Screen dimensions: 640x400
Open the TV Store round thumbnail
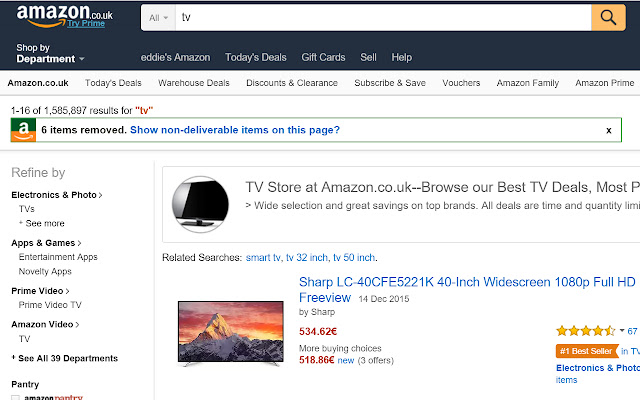(x=200, y=204)
